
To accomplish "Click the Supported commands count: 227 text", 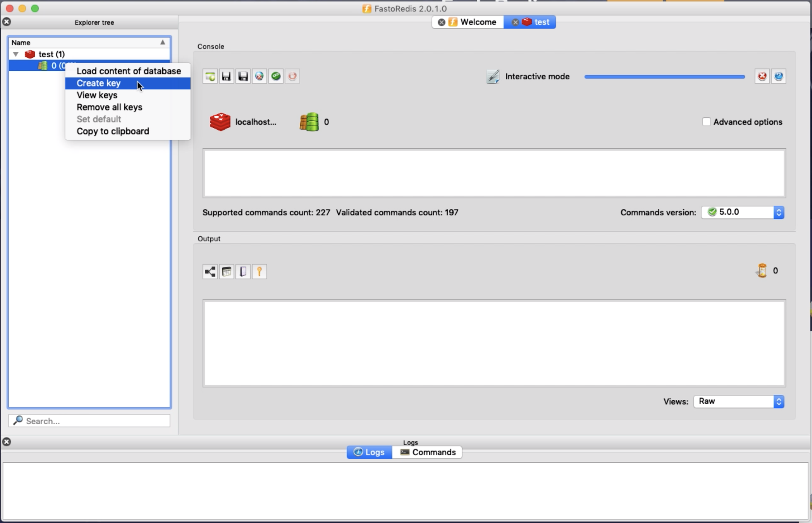I will point(266,213).
